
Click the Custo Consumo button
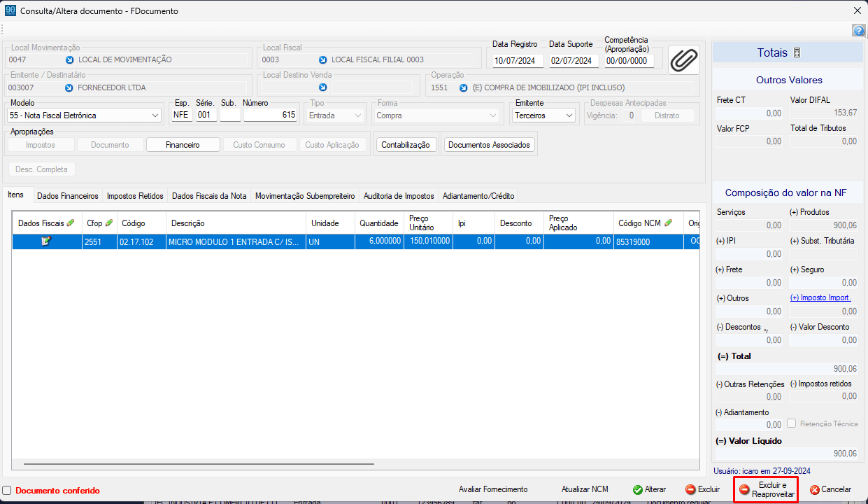click(x=259, y=145)
